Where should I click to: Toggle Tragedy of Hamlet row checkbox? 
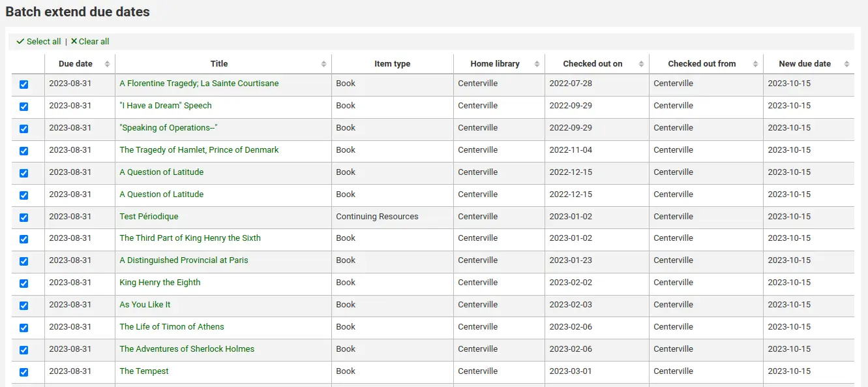(24, 151)
